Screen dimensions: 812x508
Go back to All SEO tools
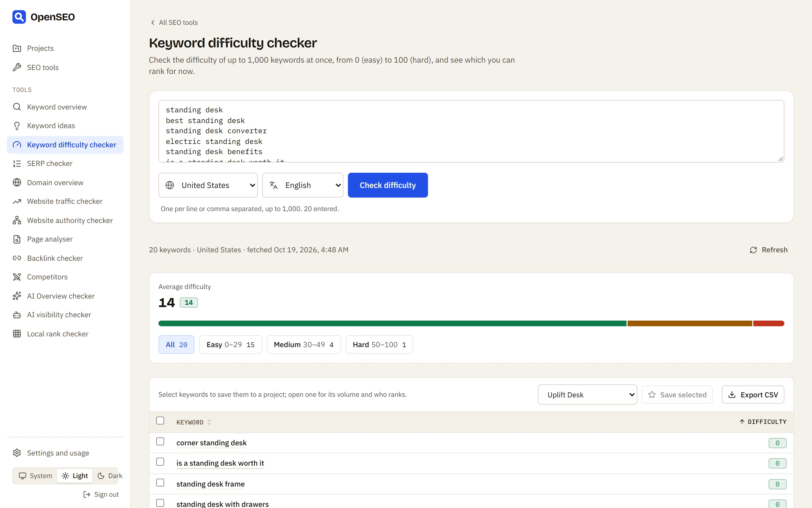(174, 23)
